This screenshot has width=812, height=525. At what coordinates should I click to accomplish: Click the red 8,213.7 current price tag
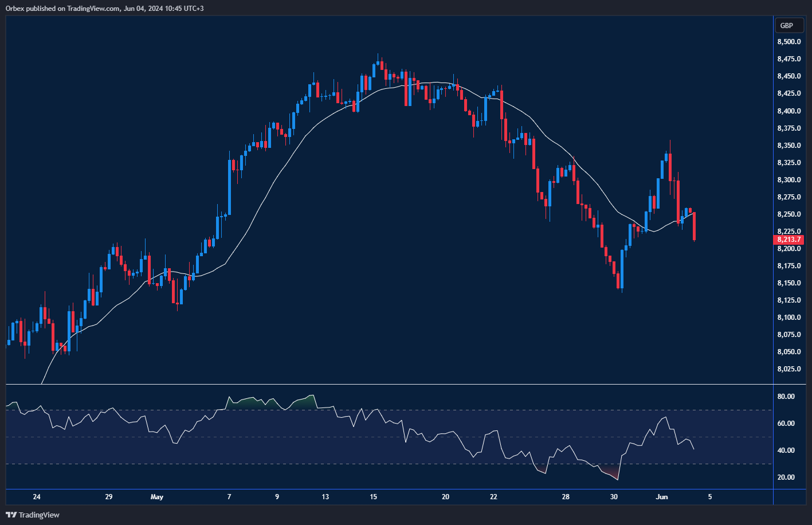click(x=789, y=240)
